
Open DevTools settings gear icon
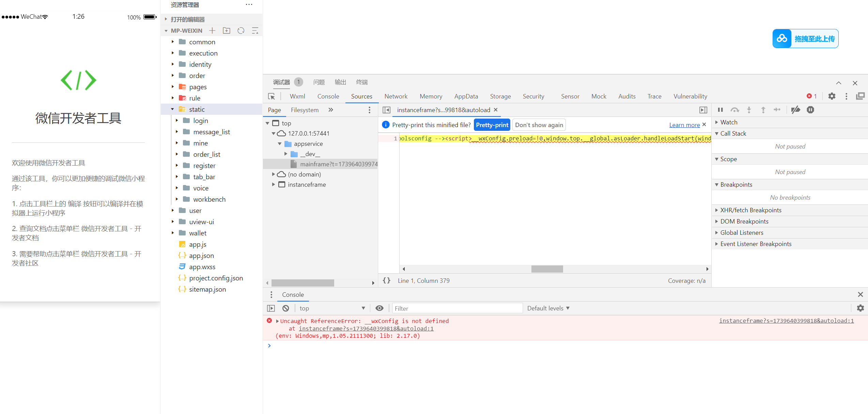click(x=832, y=96)
